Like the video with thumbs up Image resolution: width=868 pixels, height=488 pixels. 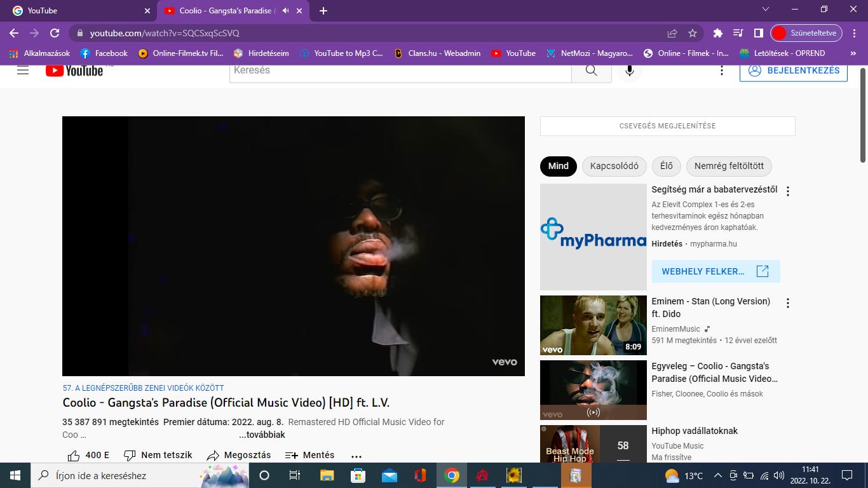point(74,455)
